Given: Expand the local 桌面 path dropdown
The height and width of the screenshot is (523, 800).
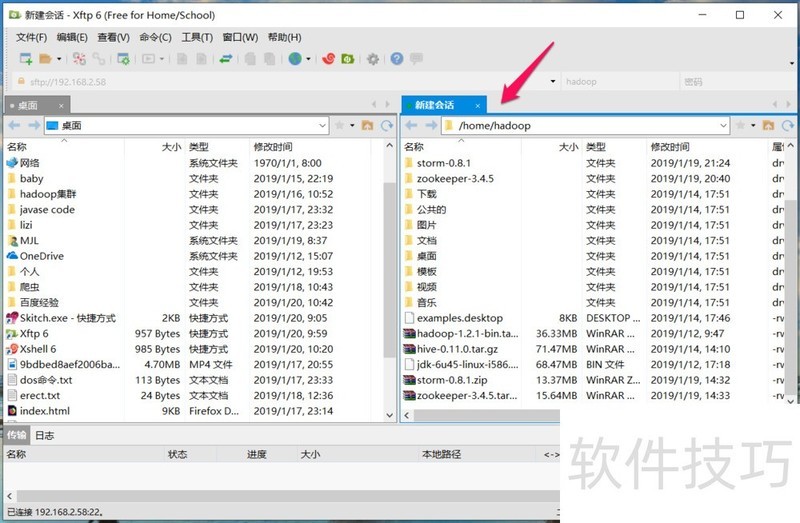Looking at the screenshot, I should pyautogui.click(x=322, y=125).
